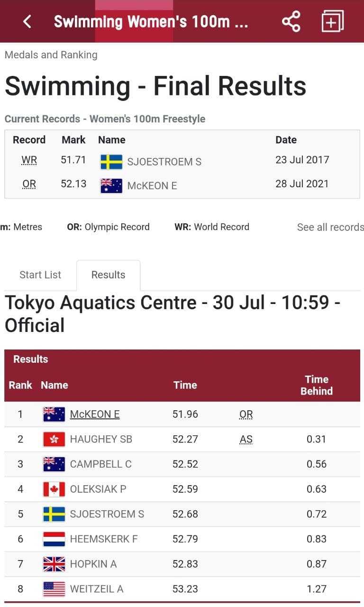Viewport: 364px width, 607px height.
Task: Open the share icon
Action: click(x=291, y=21)
